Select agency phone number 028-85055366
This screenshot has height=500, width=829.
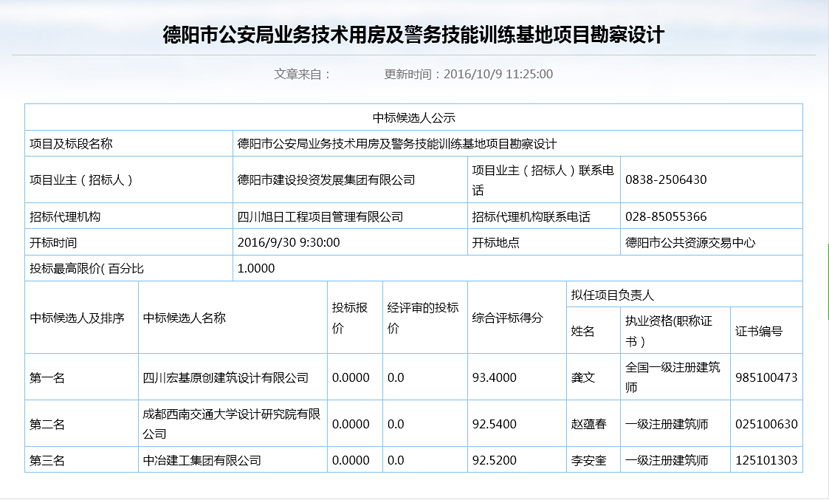pyautogui.click(x=666, y=216)
